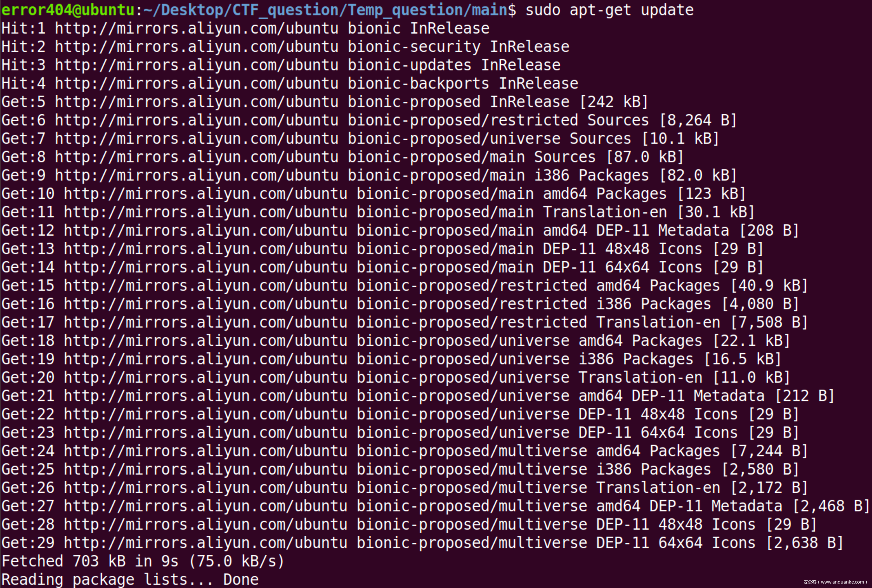
Task: Click the Get:6 restricted Sources URL
Action: click(x=197, y=120)
